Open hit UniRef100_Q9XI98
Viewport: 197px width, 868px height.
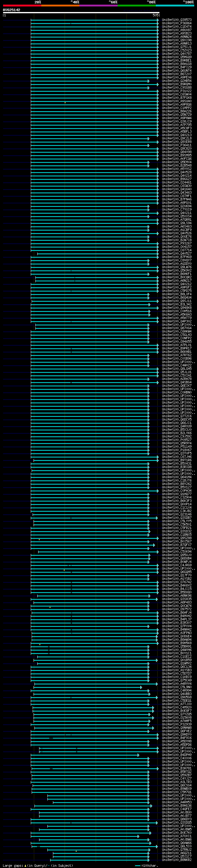[x=176, y=40]
